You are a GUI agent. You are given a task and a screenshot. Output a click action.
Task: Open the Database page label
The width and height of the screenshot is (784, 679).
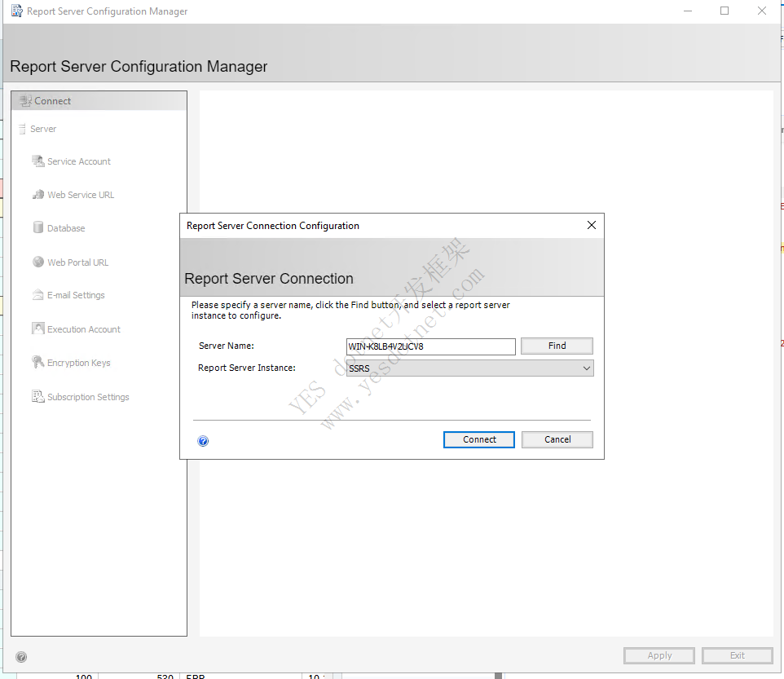(66, 228)
